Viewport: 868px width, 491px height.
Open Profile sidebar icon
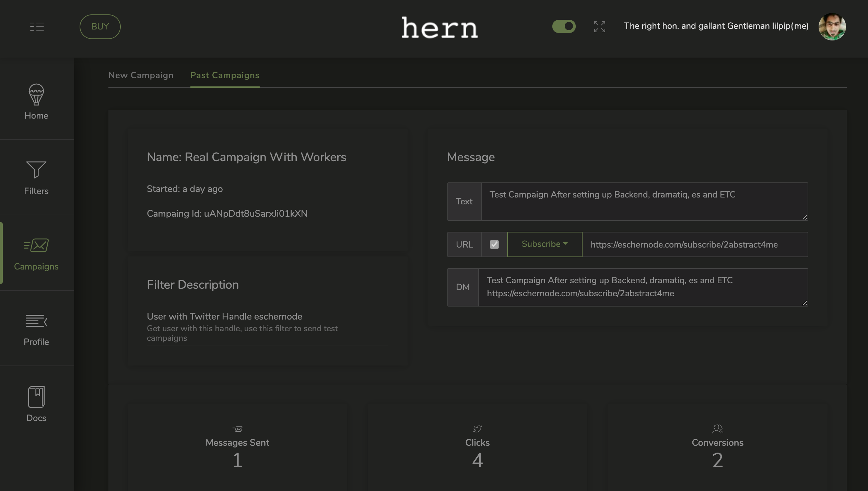[36, 321]
